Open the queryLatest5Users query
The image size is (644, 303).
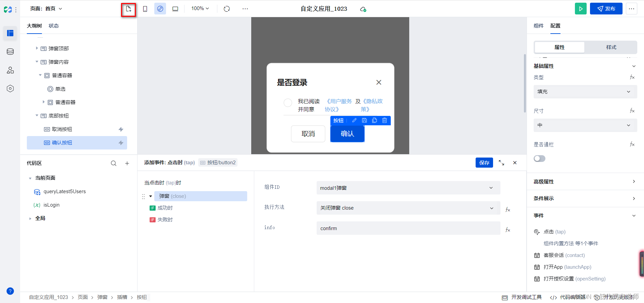[64, 191]
